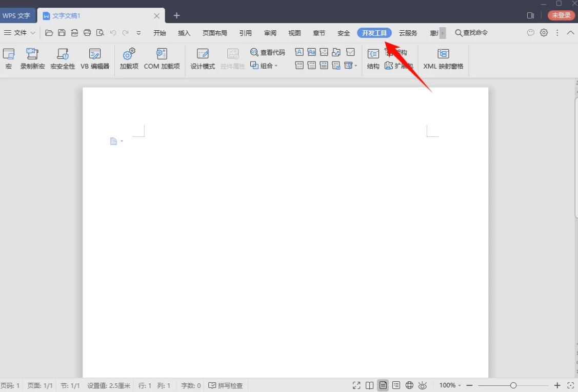Open the 宏 (Macro) button
The width and height of the screenshot is (578, 392).
(9, 59)
